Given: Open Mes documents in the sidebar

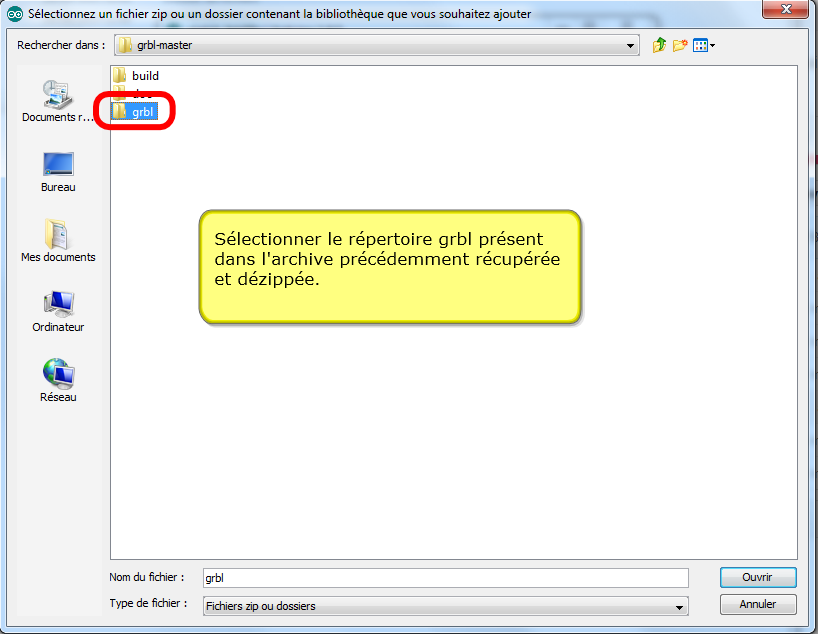Looking at the screenshot, I should [x=58, y=242].
